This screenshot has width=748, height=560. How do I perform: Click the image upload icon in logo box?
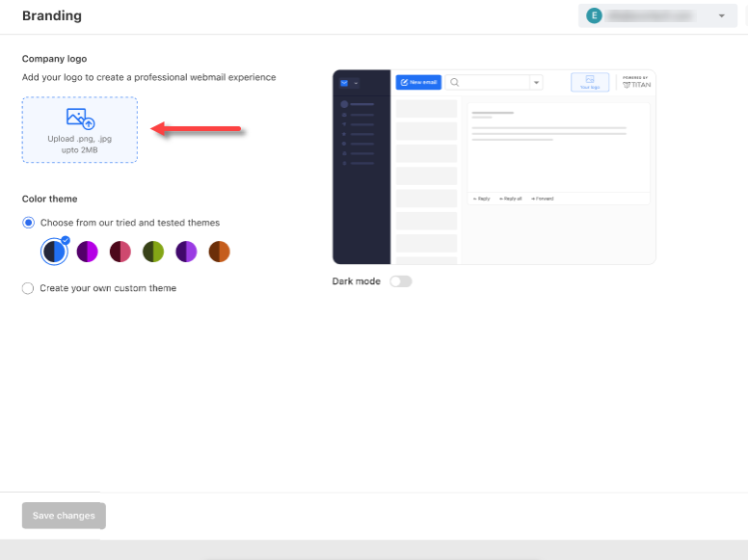(80, 119)
